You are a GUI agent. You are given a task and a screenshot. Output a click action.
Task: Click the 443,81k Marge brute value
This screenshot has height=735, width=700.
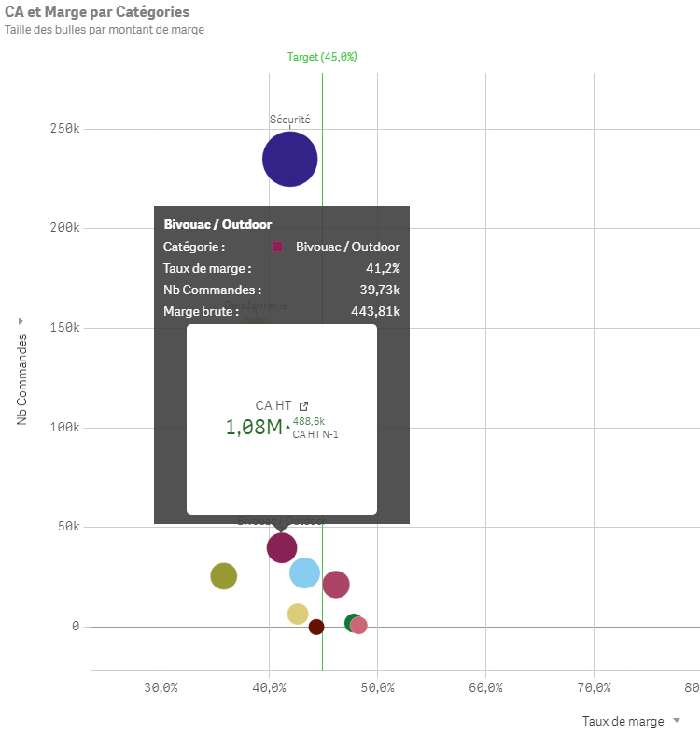click(375, 311)
